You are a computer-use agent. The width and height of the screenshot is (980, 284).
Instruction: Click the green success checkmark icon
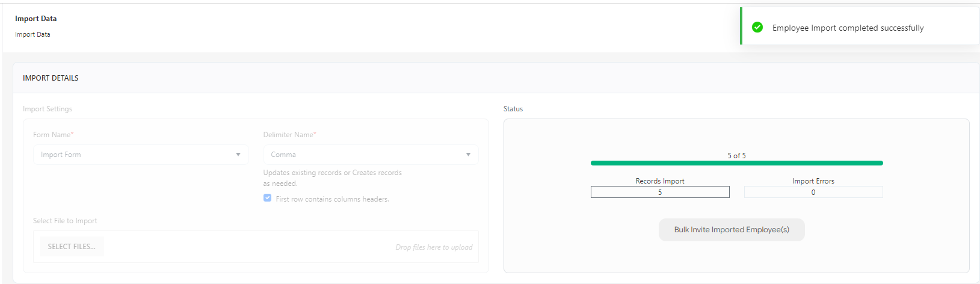757,27
